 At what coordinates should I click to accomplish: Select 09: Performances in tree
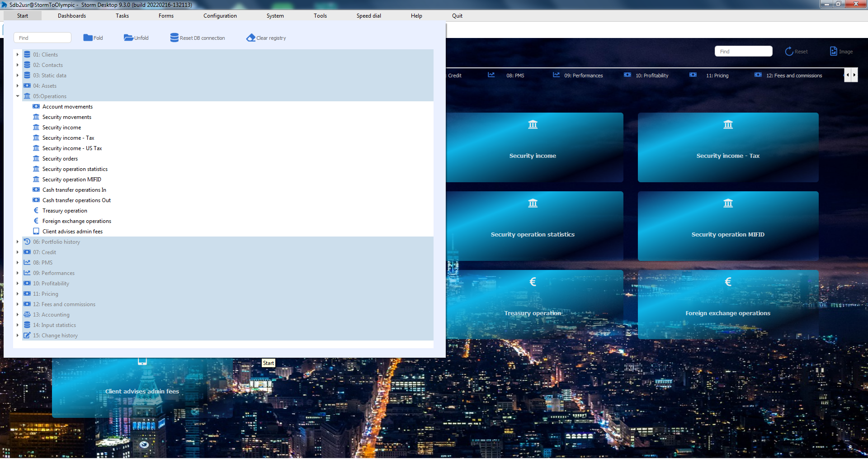coord(53,273)
